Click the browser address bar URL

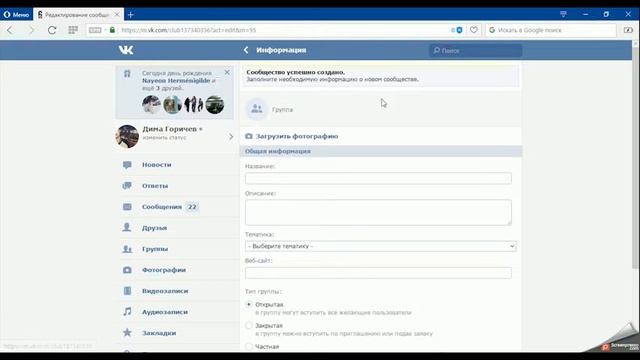(189, 30)
